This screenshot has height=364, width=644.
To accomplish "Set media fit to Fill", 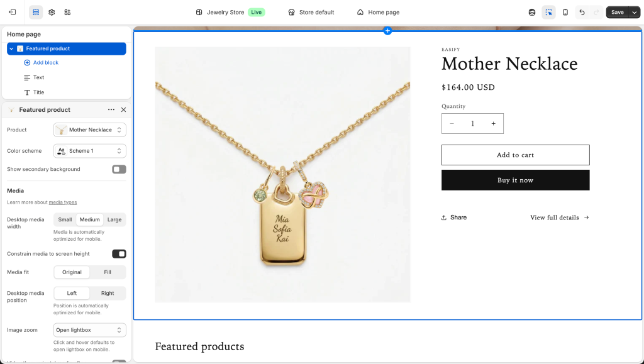I will click(108, 272).
